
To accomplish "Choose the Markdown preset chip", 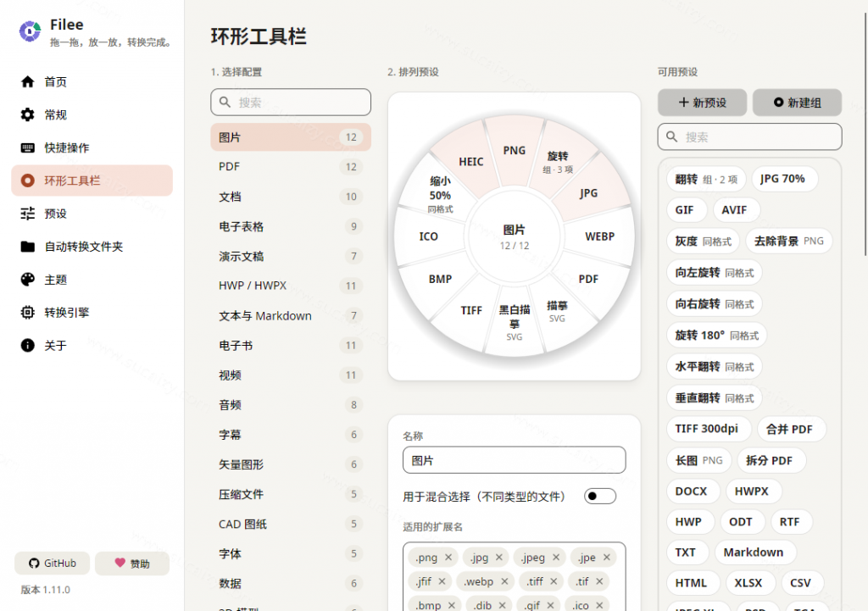I will coord(754,553).
